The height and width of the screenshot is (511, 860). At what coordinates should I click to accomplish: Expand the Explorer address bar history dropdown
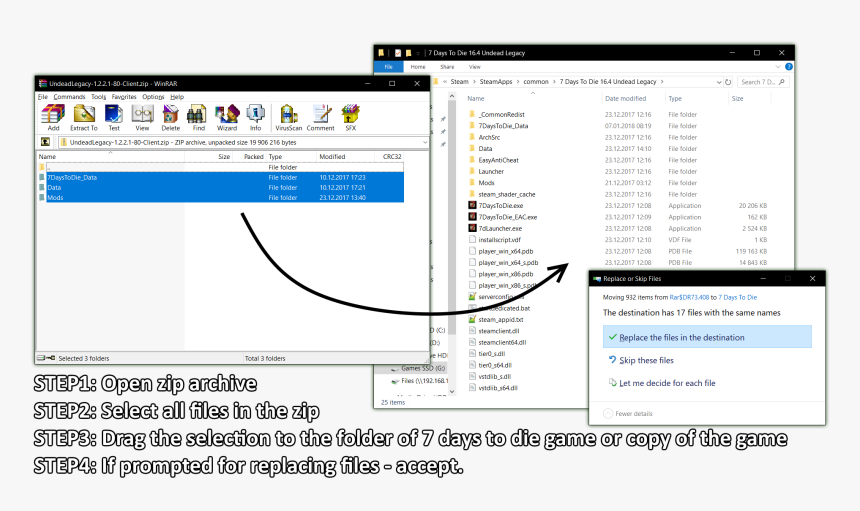[718, 82]
